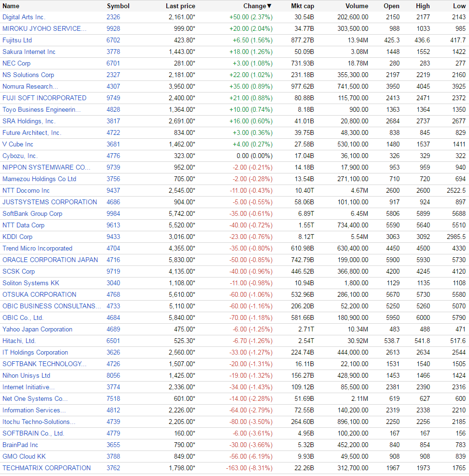Open Digital Arts Inc. stock link
The height and width of the screenshot is (476, 469).
tap(24, 17)
